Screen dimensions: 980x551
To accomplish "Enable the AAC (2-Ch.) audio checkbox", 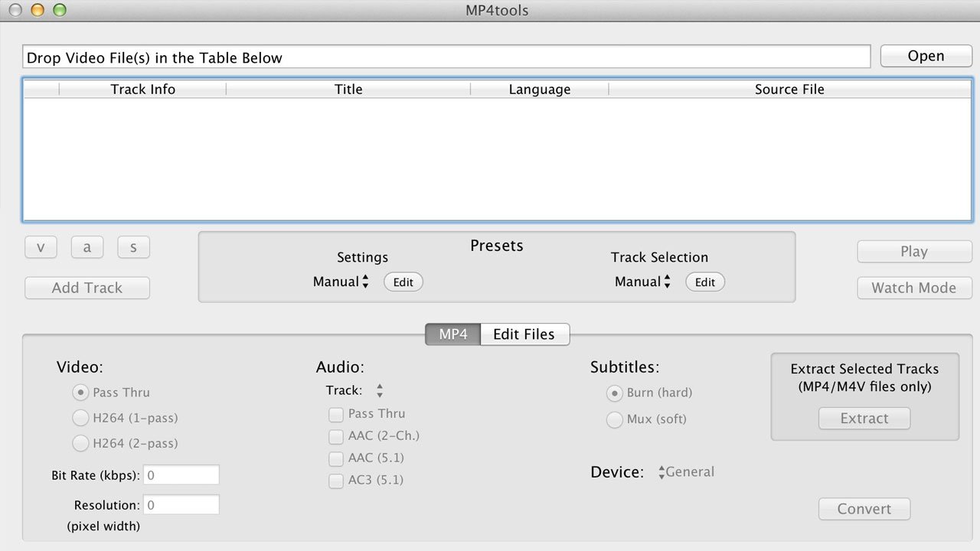I will tap(335, 436).
